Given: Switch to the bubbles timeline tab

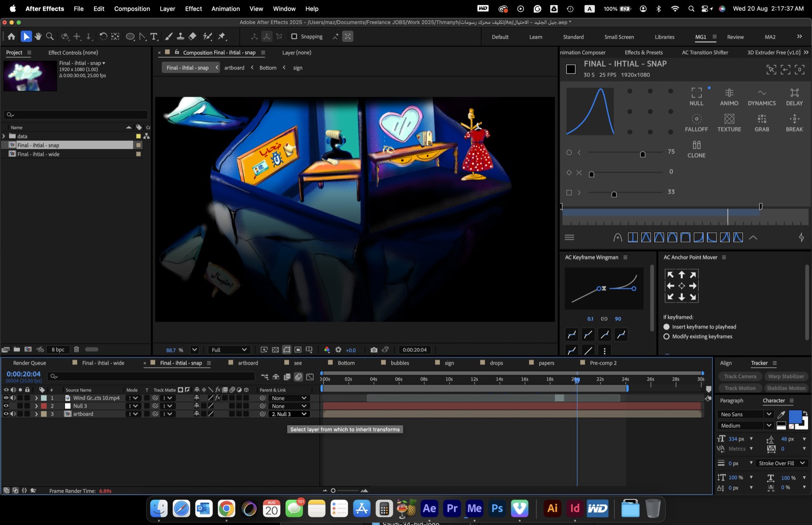Looking at the screenshot, I should click(400, 363).
